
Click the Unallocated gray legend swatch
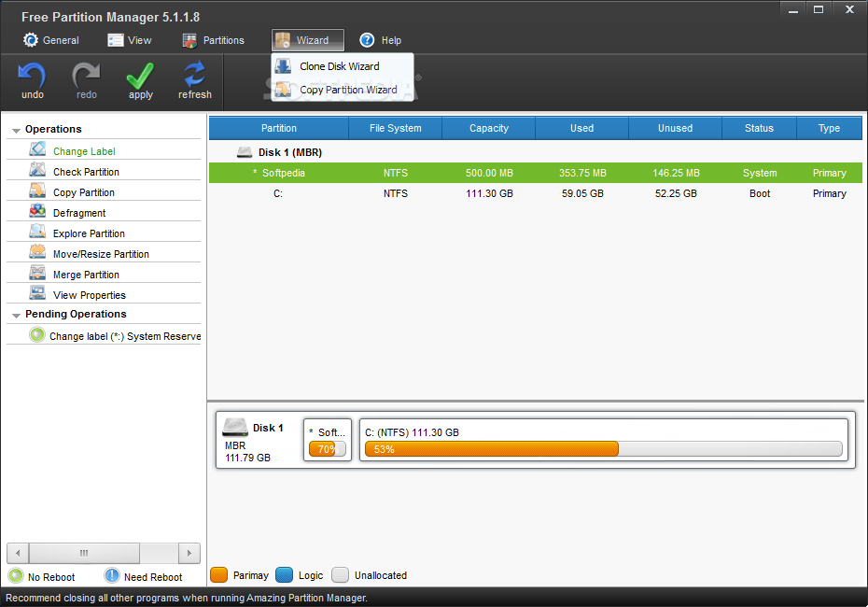(x=340, y=575)
